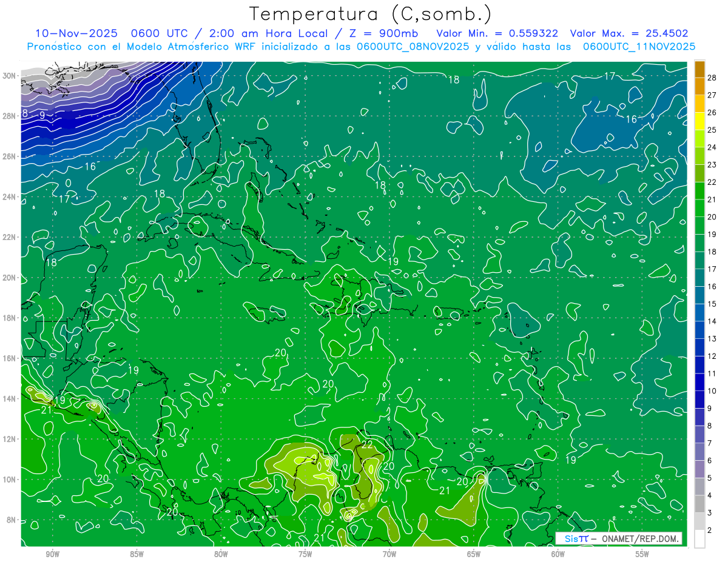Click the "65W" longitude label
The width and height of the screenshot is (728, 562).
(x=474, y=554)
